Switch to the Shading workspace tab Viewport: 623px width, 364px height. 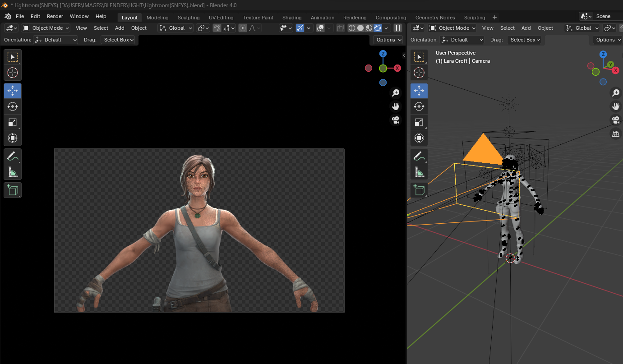tap(291, 18)
